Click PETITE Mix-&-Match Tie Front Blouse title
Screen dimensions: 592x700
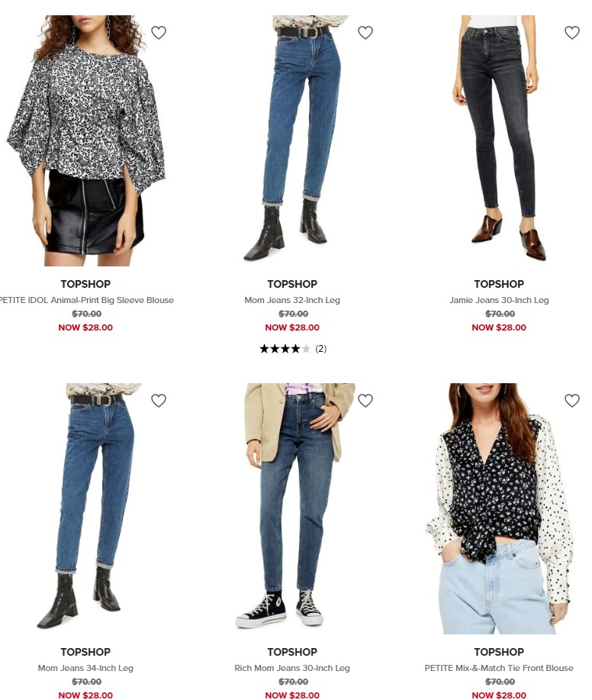[x=499, y=668]
